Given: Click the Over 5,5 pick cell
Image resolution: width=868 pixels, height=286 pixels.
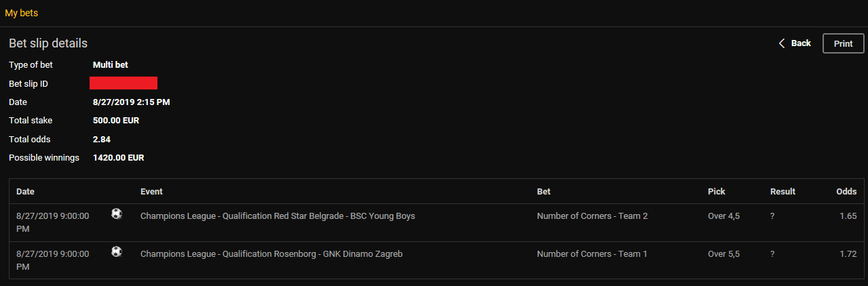Looking at the screenshot, I should point(723,254).
